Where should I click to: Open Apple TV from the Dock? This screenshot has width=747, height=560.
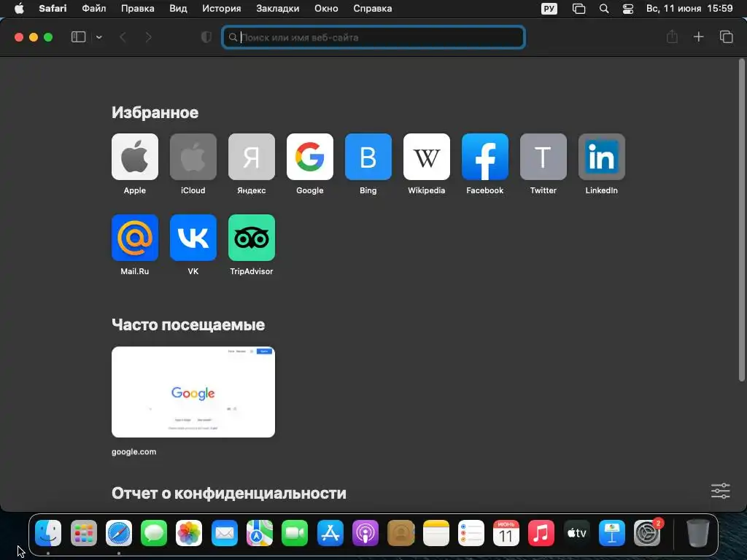coord(576,533)
